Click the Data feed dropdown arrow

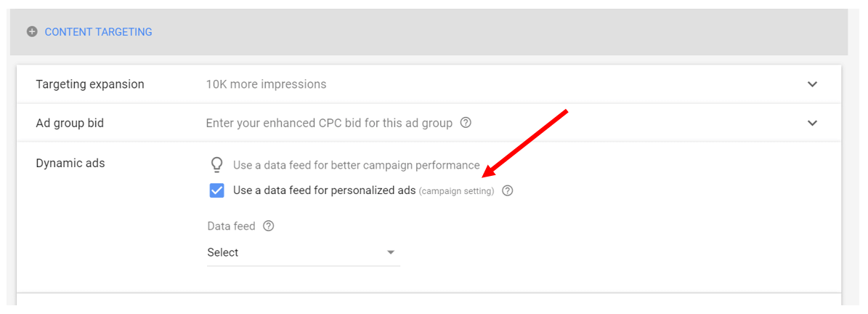click(x=391, y=252)
